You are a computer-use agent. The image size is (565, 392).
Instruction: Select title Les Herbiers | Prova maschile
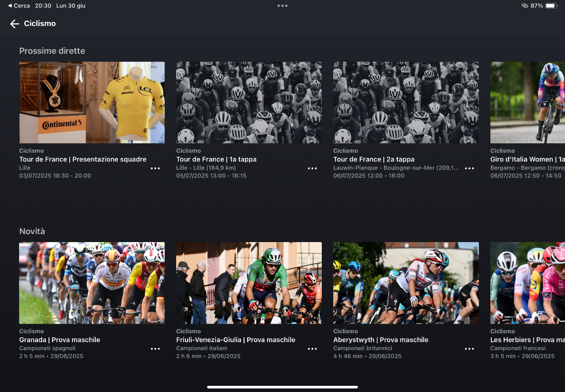tap(527, 340)
